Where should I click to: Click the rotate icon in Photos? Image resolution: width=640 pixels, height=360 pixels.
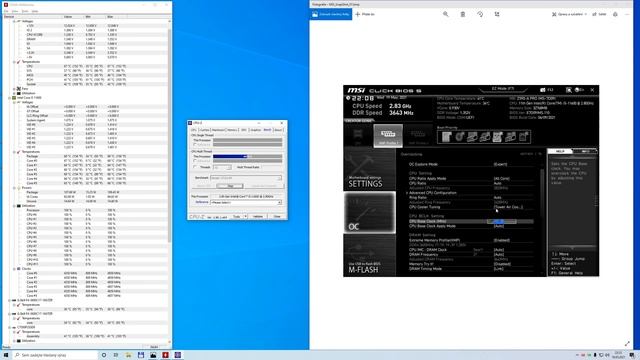(480, 14)
